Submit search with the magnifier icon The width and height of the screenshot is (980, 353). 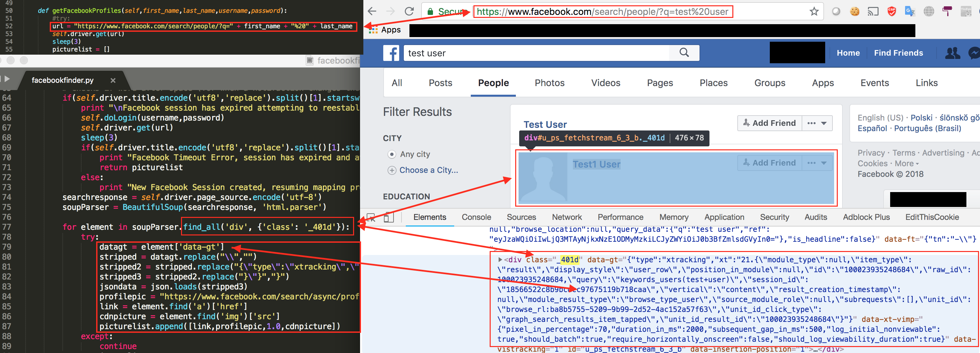684,52
